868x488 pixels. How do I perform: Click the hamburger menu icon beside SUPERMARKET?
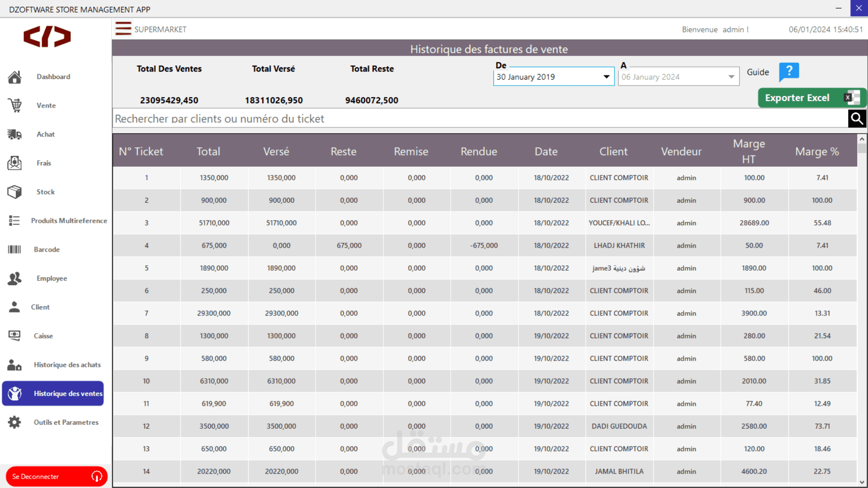coord(123,28)
